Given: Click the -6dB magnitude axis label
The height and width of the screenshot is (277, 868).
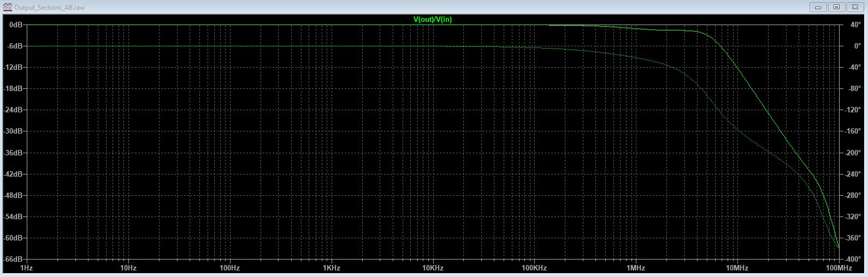Looking at the screenshot, I should point(14,46).
